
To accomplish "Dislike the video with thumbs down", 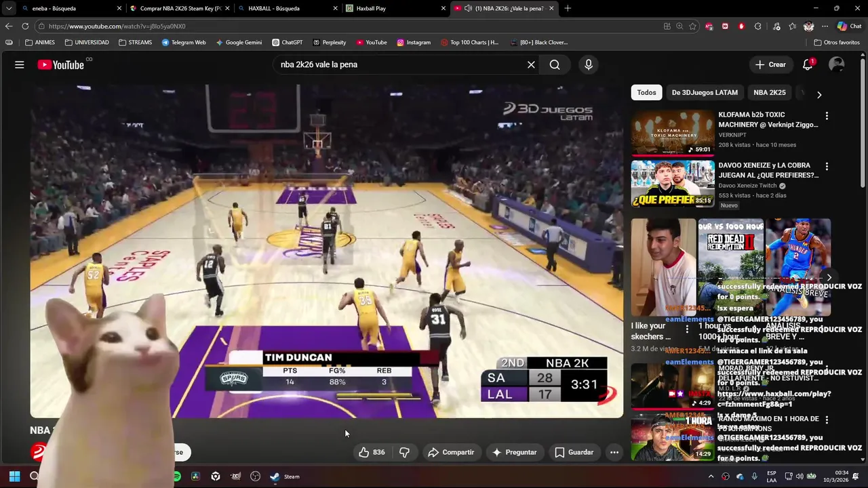I will [x=405, y=452].
